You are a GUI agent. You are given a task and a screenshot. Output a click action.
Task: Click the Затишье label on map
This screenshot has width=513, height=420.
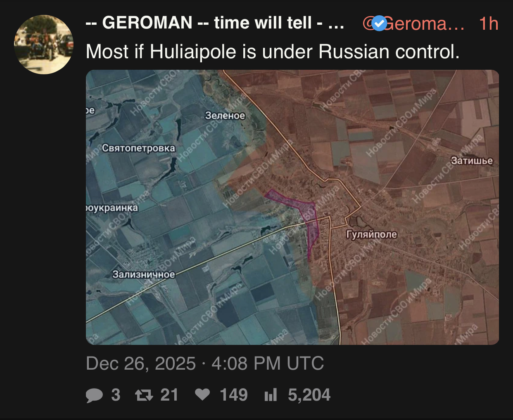coord(472,160)
